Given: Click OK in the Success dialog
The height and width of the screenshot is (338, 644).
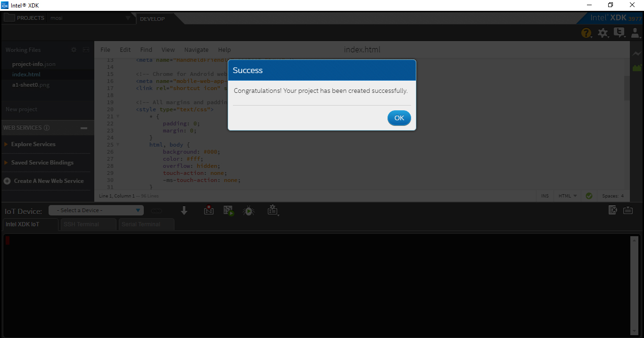Looking at the screenshot, I should coord(399,118).
